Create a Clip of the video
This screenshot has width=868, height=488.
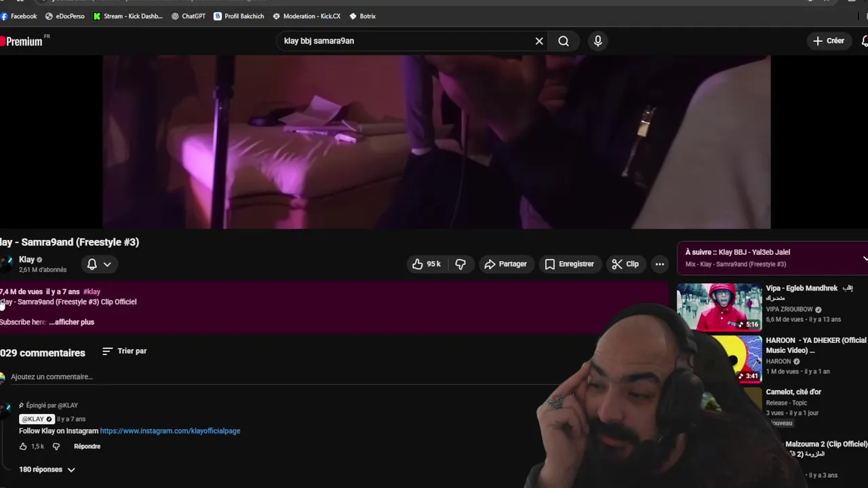625,264
